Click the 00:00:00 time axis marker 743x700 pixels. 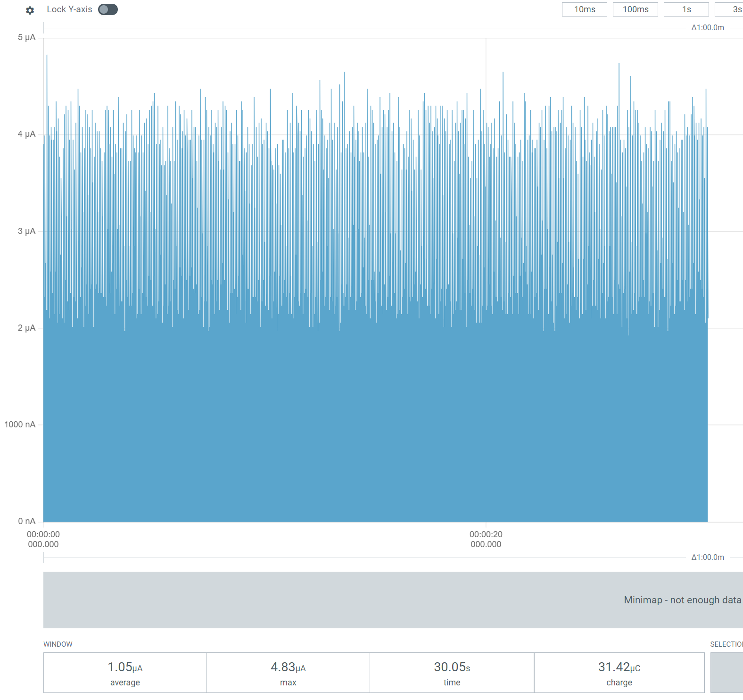pos(43,539)
